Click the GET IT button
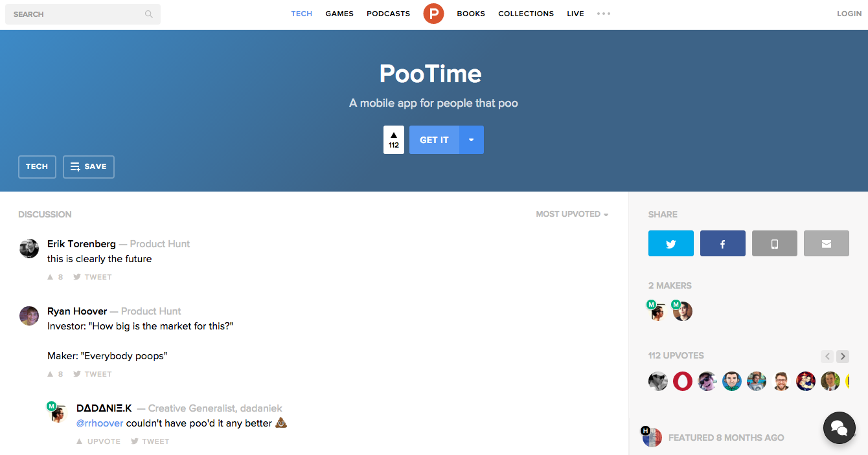Image resolution: width=868 pixels, height=455 pixels. tap(434, 140)
